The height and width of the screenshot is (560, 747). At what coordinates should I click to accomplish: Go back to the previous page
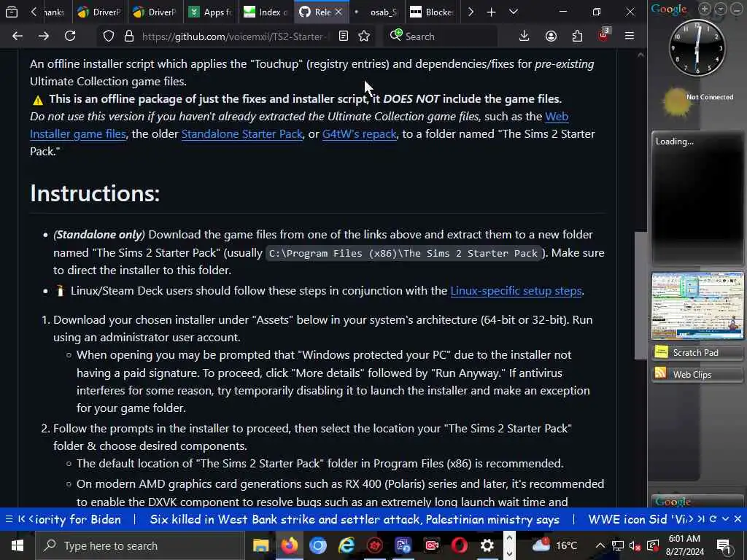[18, 36]
